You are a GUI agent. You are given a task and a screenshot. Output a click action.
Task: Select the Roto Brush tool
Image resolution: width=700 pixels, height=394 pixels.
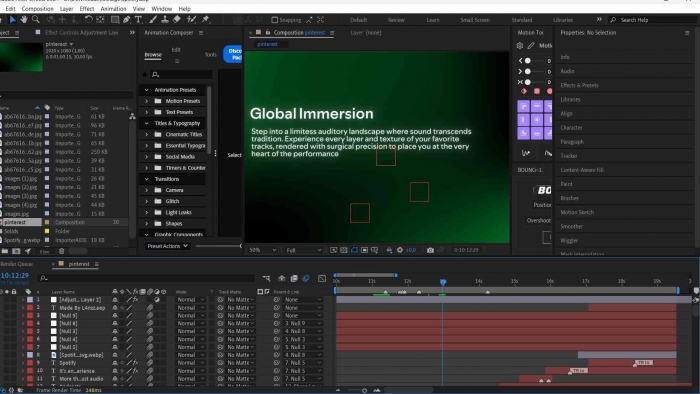coord(192,20)
